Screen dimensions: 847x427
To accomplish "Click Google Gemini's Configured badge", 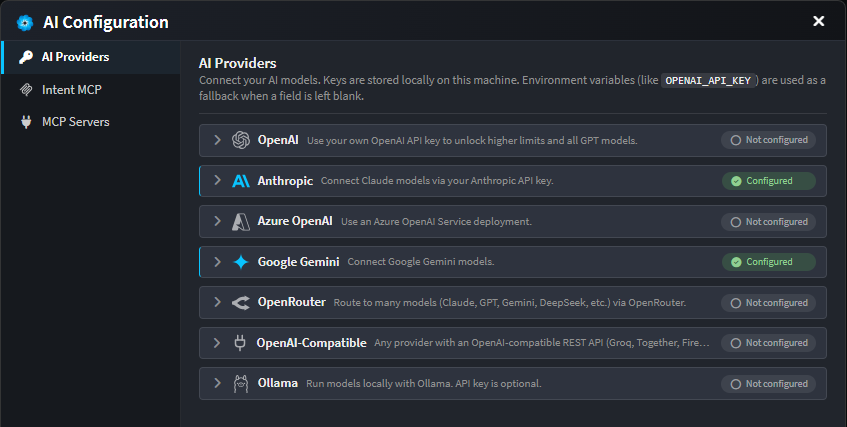I will (x=769, y=262).
